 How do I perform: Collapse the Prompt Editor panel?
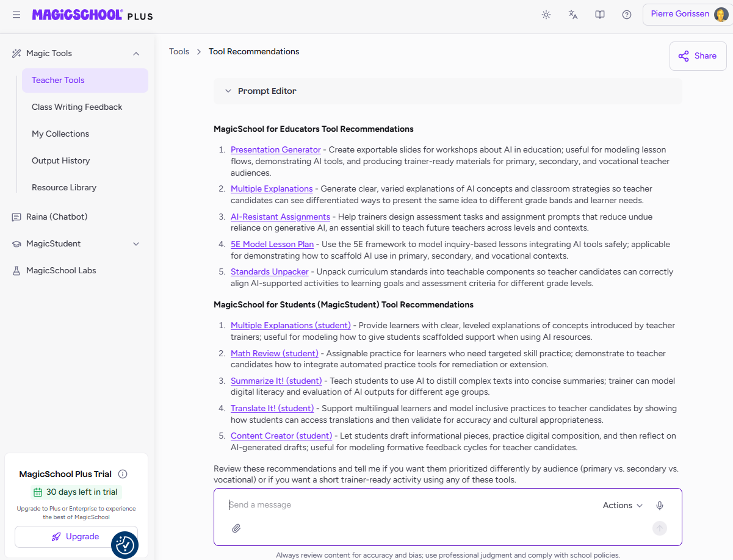pos(228,91)
